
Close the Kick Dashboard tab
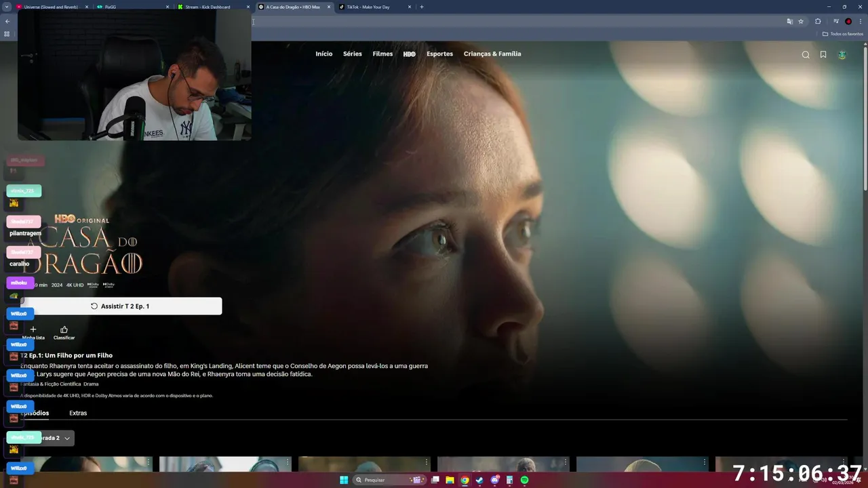click(x=248, y=7)
